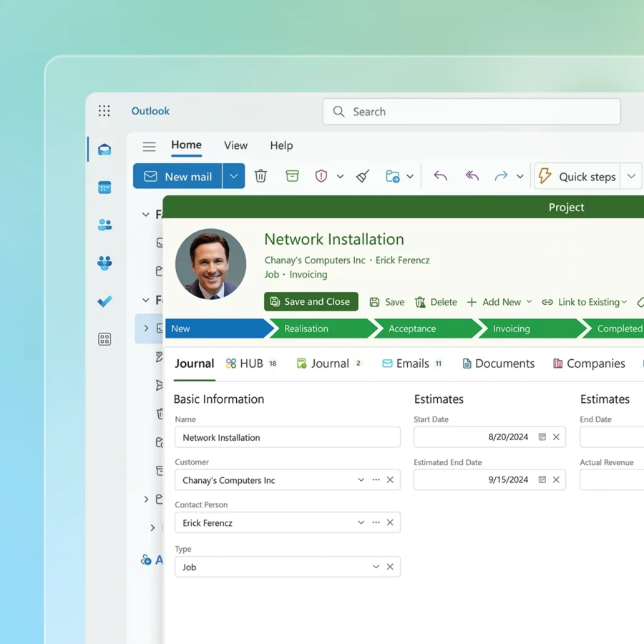Screen dimensions: 644x644
Task: Open the Type dropdown chevron
Action: pyautogui.click(x=376, y=567)
